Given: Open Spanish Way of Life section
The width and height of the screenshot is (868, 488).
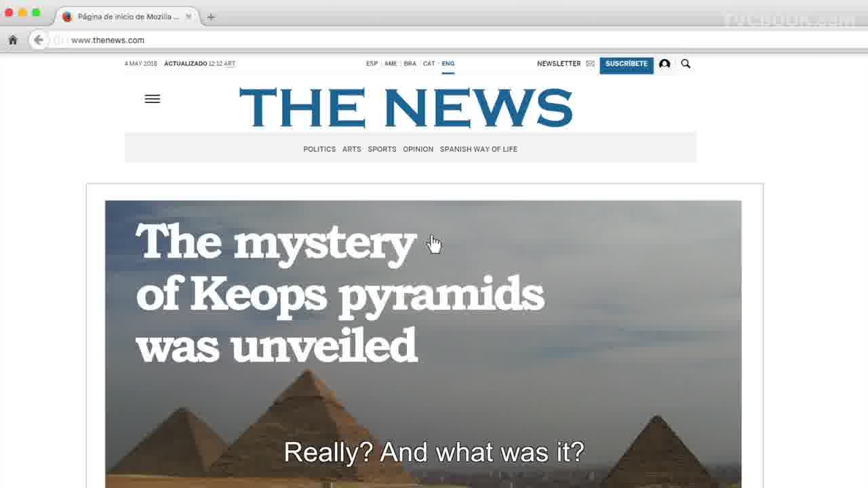Looking at the screenshot, I should click(x=478, y=149).
